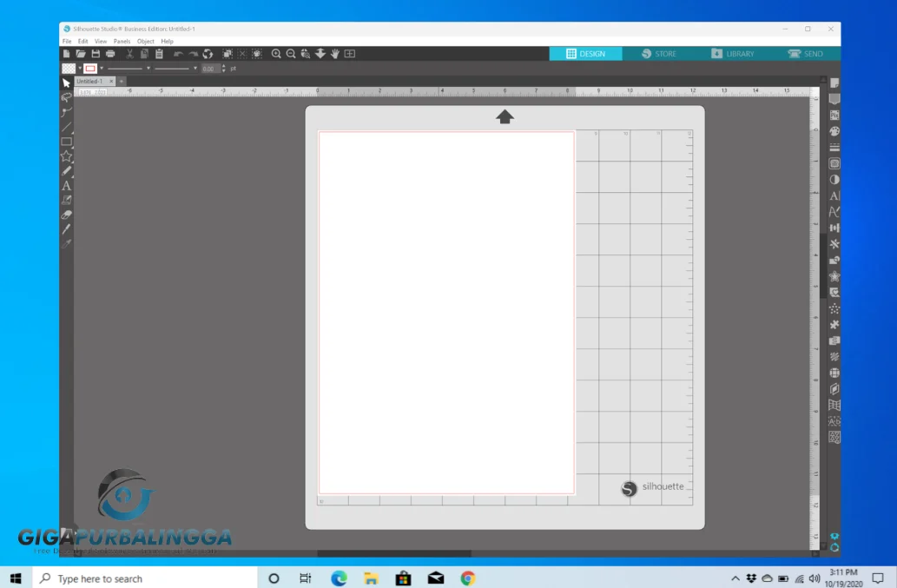Screen dimensions: 897x588
Task: Click the Save floppy disk icon
Action: pos(96,54)
